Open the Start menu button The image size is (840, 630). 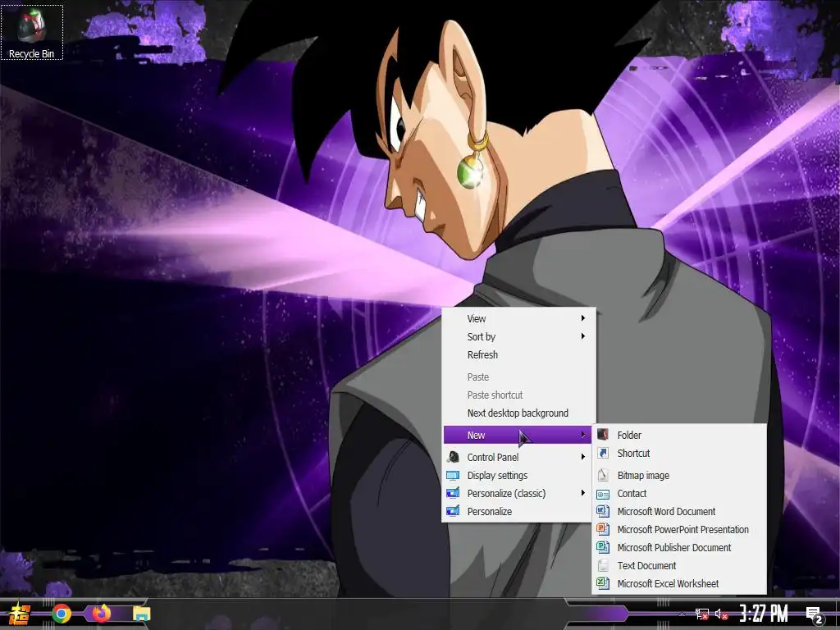pos(20,614)
